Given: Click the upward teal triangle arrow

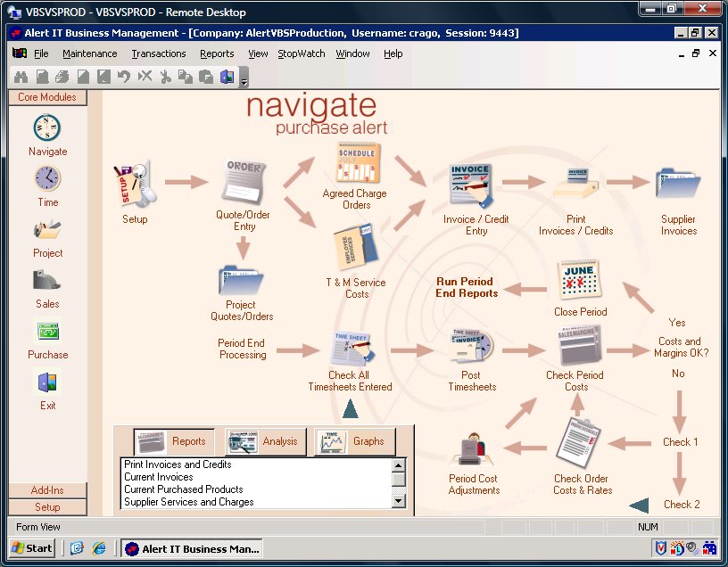Looking at the screenshot, I should (350, 409).
